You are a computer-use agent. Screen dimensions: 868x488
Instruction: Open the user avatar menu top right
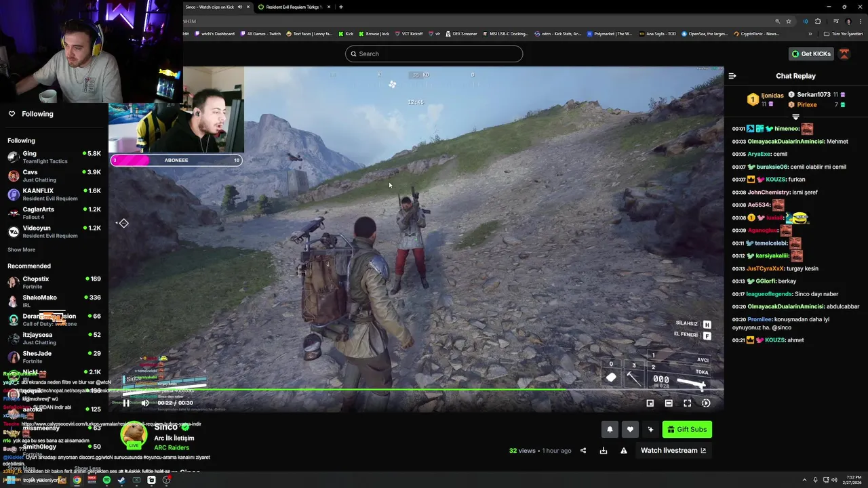(x=844, y=54)
